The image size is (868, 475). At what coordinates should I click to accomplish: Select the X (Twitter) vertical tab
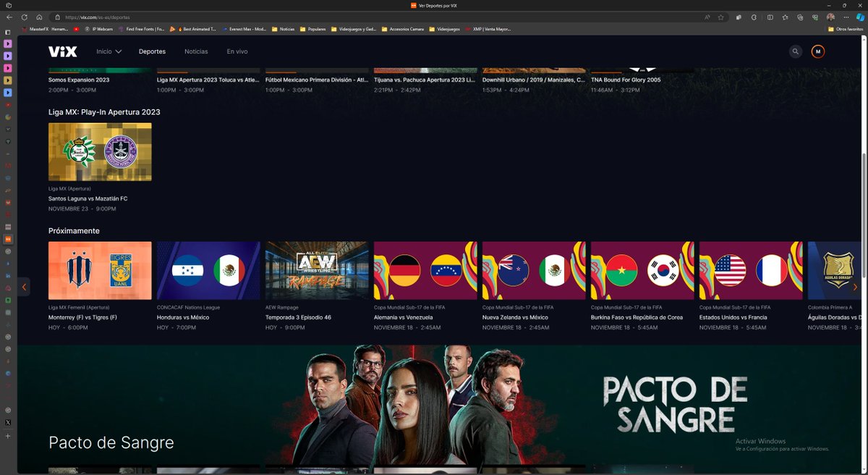click(x=8, y=422)
